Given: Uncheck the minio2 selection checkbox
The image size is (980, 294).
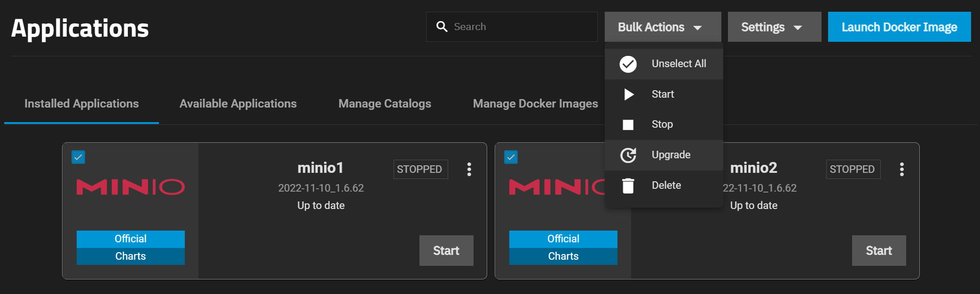Looking at the screenshot, I should click(511, 157).
